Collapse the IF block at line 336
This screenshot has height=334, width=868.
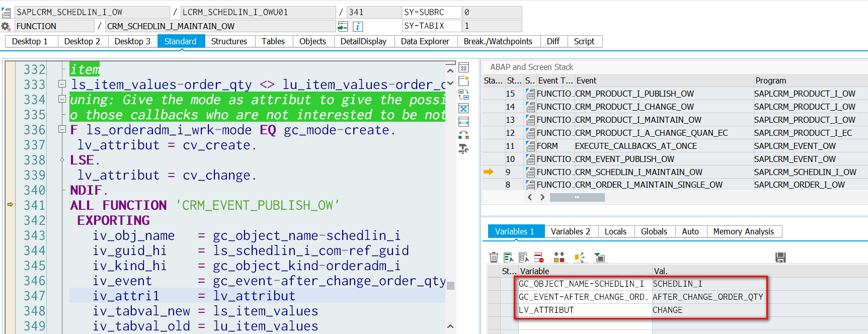tap(62, 129)
